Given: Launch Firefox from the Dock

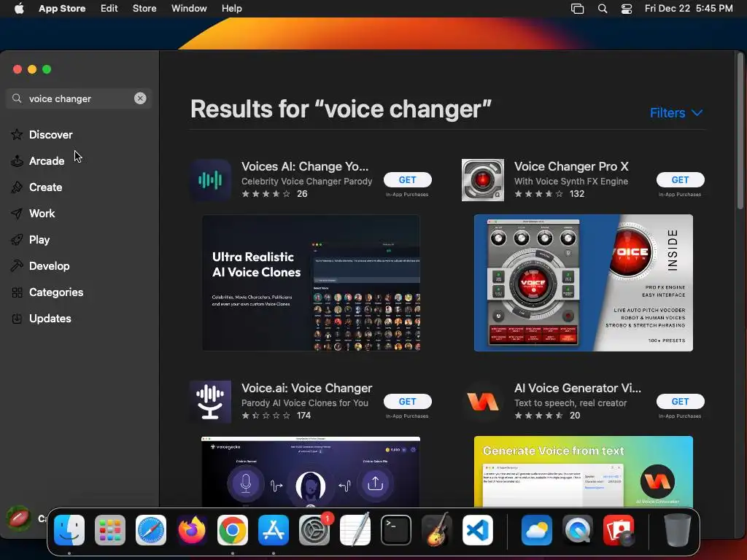Looking at the screenshot, I should (192, 530).
